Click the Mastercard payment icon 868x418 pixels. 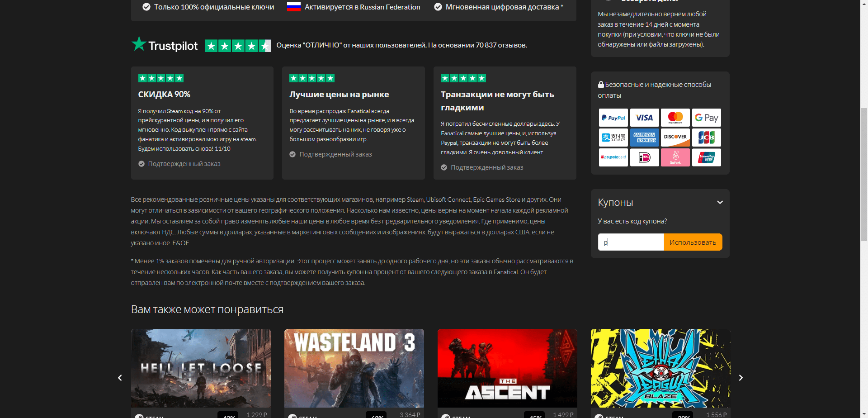point(675,118)
